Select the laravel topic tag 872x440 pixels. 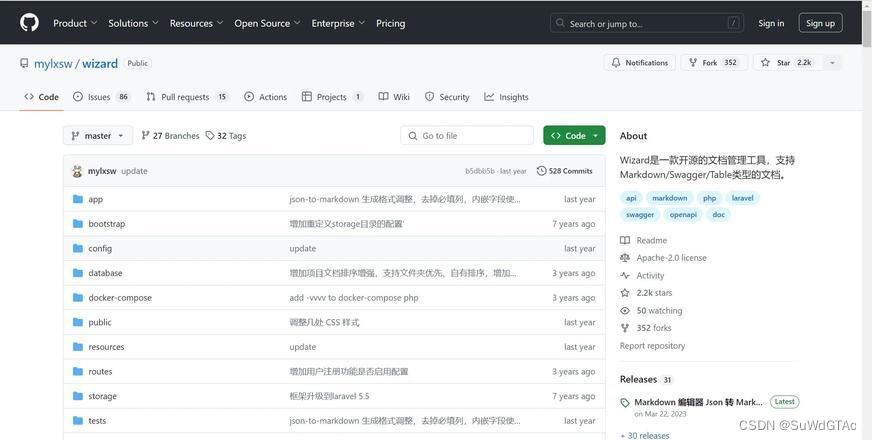click(742, 198)
